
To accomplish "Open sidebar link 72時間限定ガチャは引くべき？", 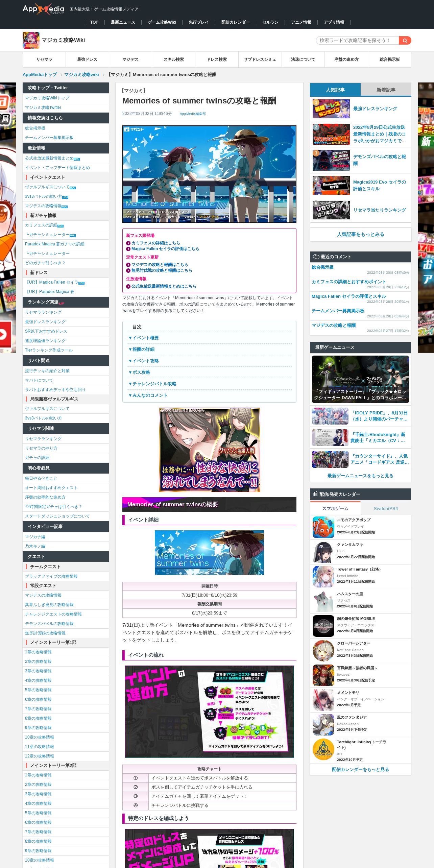I will (x=53, y=507).
